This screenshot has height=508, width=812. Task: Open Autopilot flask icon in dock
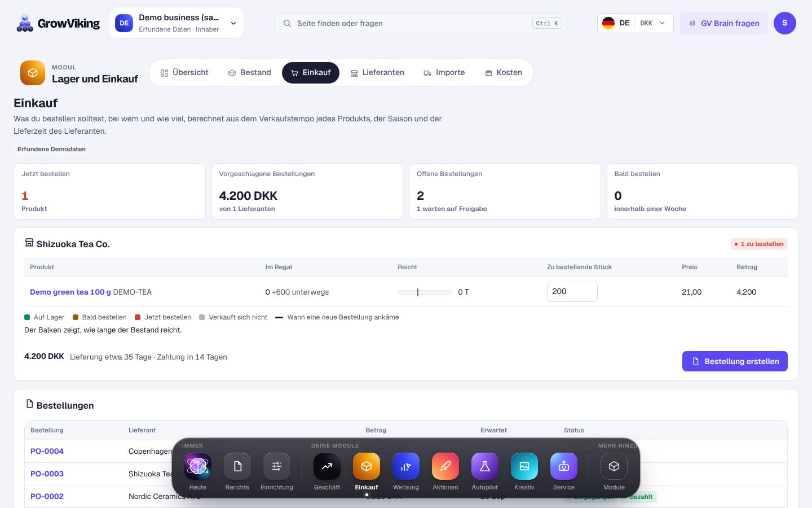pos(485,466)
